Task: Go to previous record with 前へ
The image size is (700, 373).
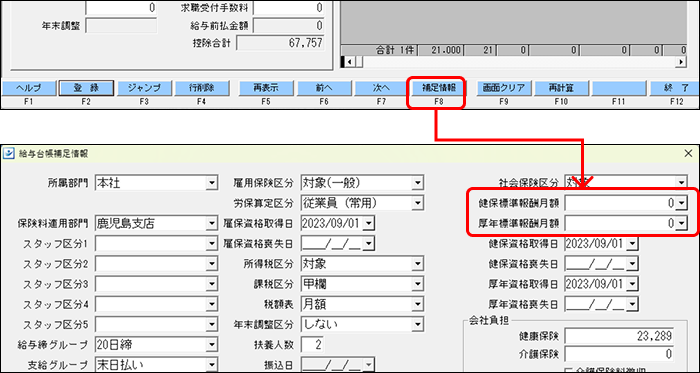Action: pyautogui.click(x=324, y=88)
